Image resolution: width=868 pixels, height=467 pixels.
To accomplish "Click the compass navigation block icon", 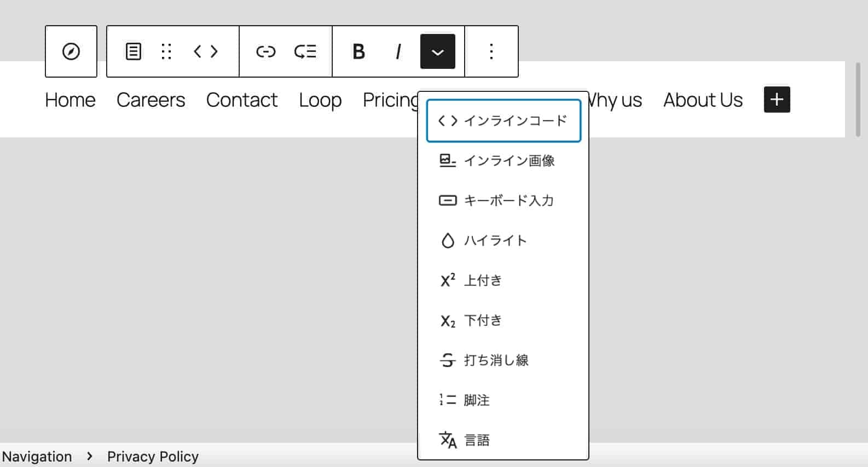I will [x=71, y=51].
